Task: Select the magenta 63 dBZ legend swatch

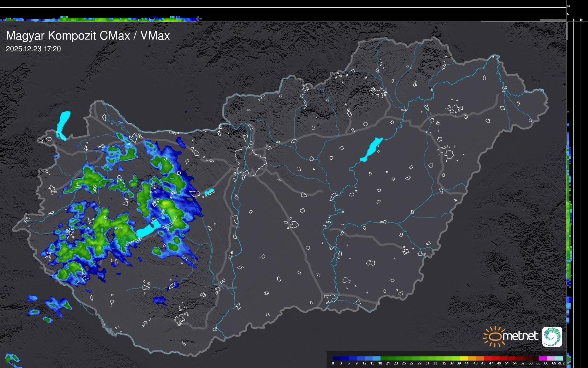Action: (543, 359)
